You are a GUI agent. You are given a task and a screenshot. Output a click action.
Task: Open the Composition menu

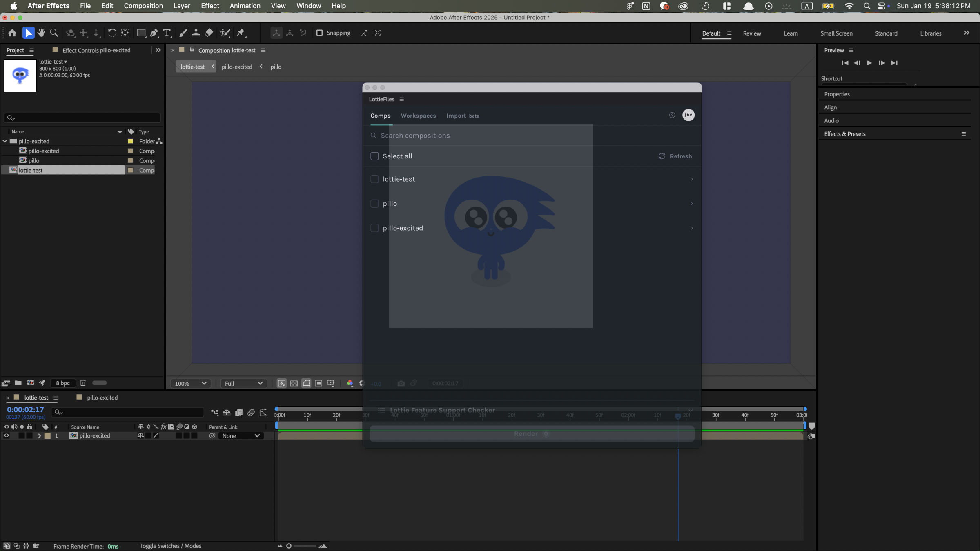tap(143, 6)
